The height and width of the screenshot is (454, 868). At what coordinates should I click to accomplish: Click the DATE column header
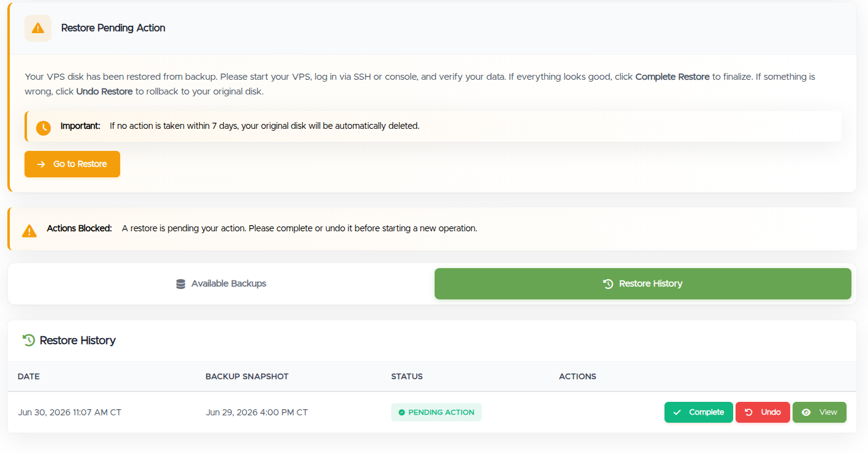[x=29, y=376]
